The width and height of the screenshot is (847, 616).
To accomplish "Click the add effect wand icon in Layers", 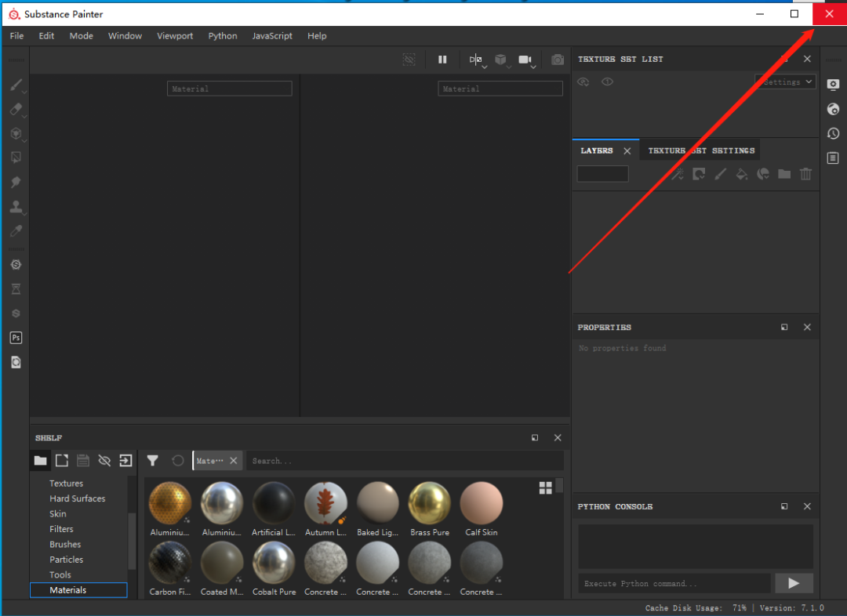I will tap(678, 174).
